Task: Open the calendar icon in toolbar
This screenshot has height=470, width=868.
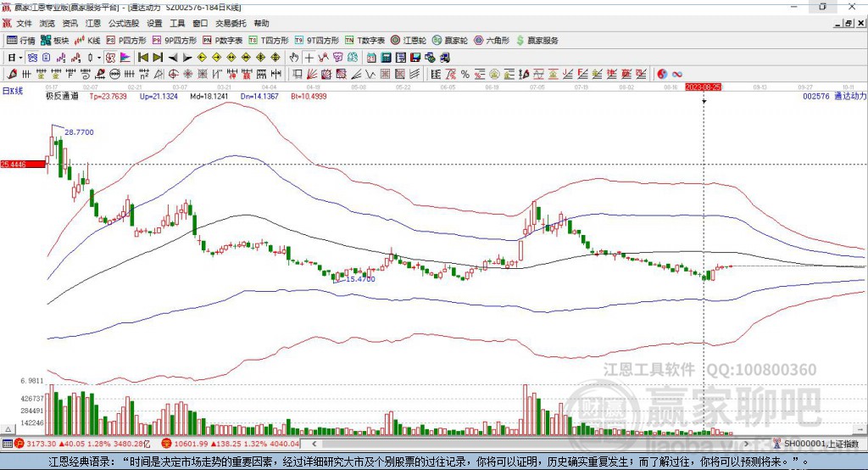Action: click(x=371, y=58)
